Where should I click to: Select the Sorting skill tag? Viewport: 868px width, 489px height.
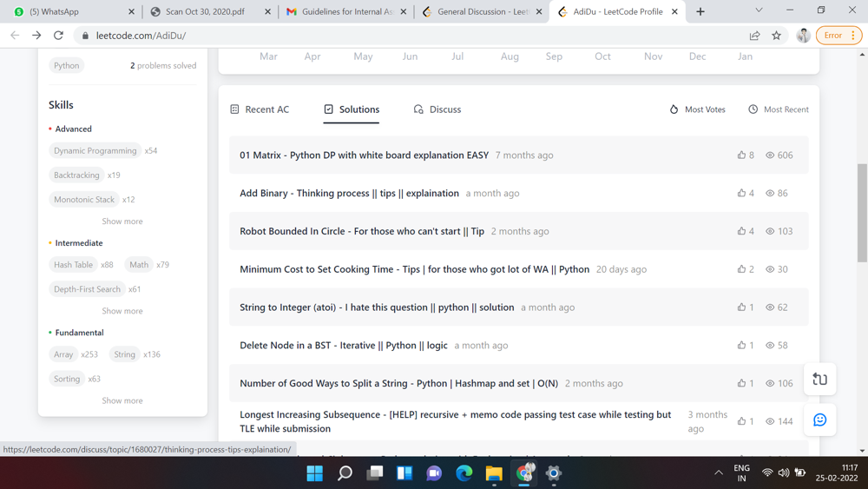pyautogui.click(x=67, y=379)
